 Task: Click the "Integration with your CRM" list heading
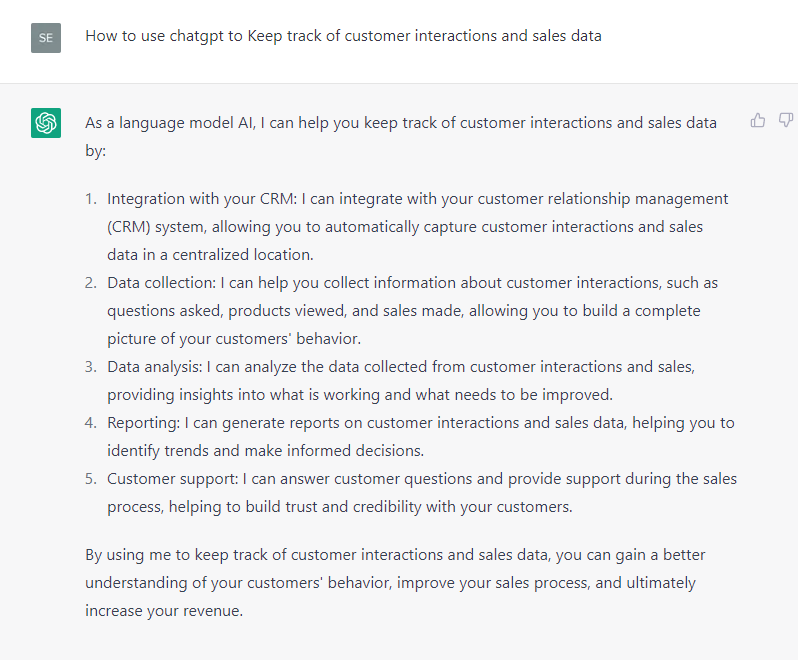click(202, 199)
